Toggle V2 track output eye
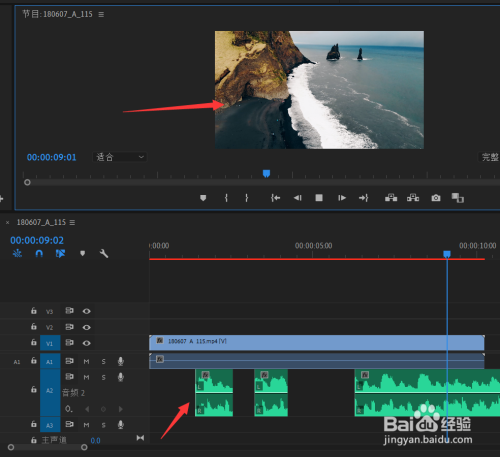Screen dimensions: 500x457 pyautogui.click(x=87, y=327)
